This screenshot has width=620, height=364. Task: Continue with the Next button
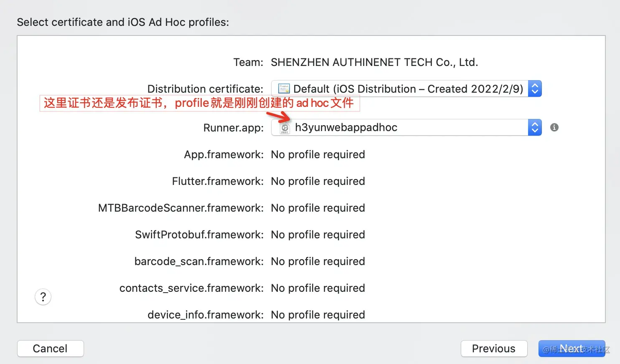pos(572,349)
